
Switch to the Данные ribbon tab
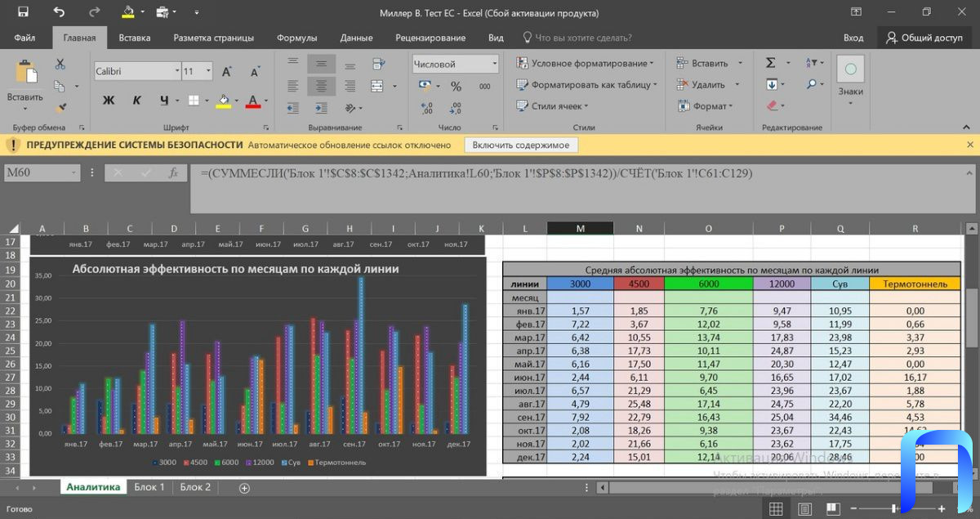pyautogui.click(x=356, y=38)
